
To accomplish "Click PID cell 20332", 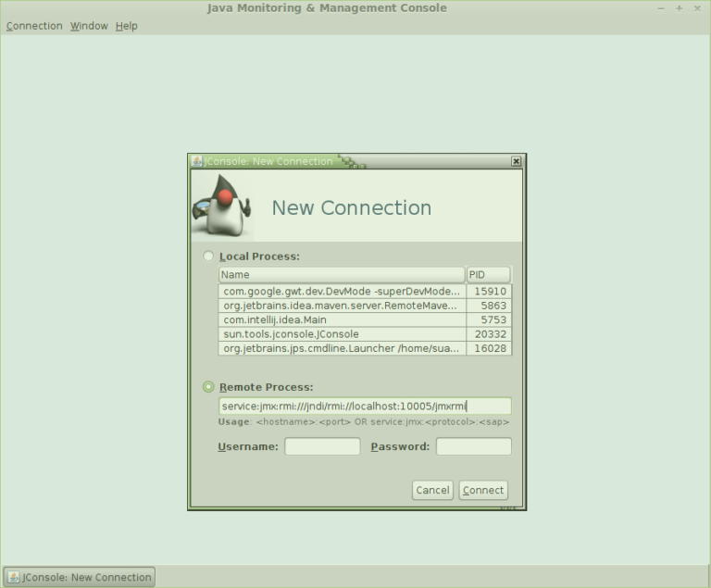I will [x=489, y=334].
